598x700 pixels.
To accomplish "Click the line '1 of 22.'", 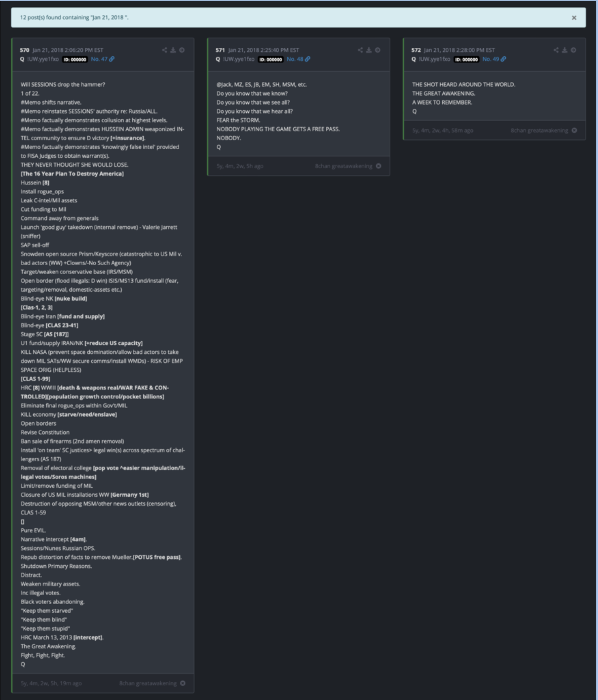I will click(x=30, y=94).
